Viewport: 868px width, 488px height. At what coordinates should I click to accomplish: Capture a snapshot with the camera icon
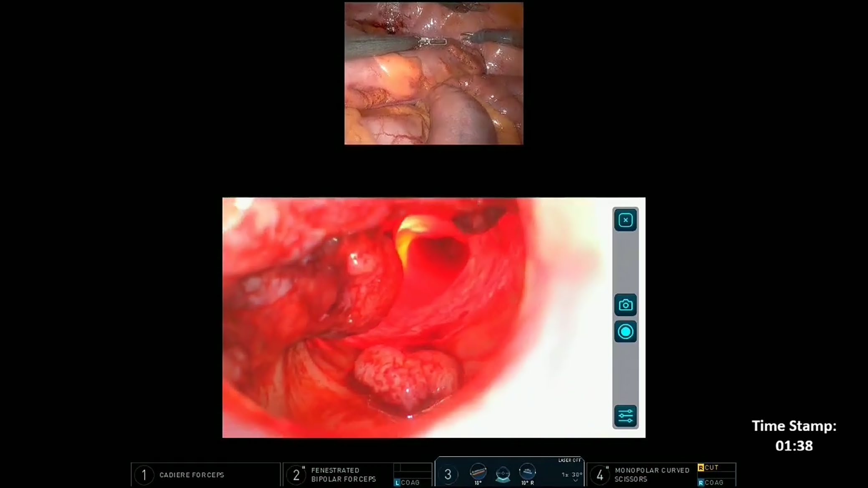point(625,305)
